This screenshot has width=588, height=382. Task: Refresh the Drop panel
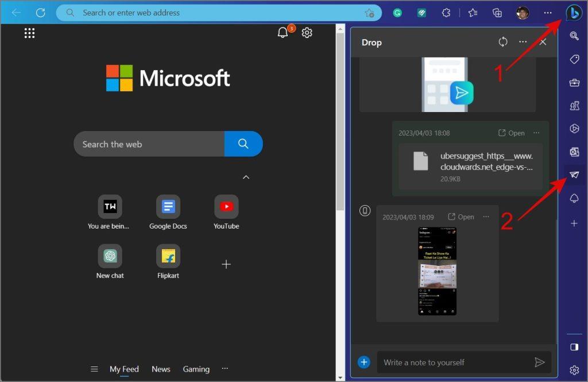pyautogui.click(x=503, y=42)
